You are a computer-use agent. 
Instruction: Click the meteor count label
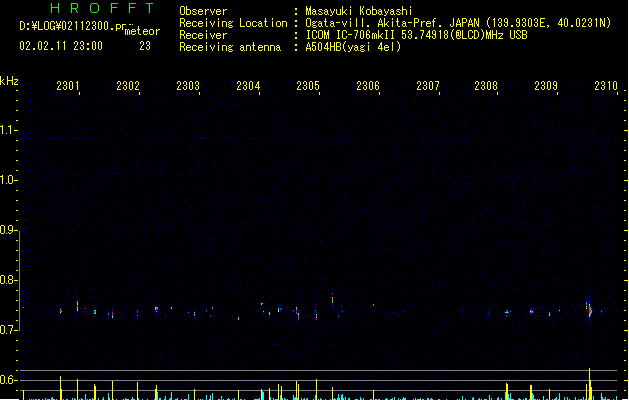point(142,31)
